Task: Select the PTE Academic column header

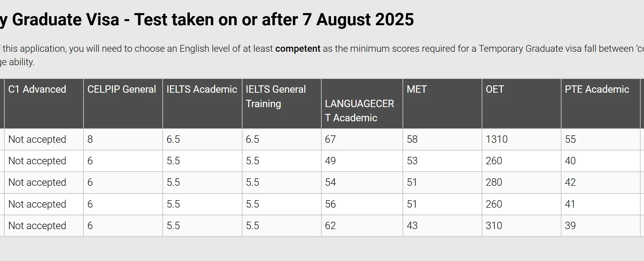Action: [x=597, y=89]
